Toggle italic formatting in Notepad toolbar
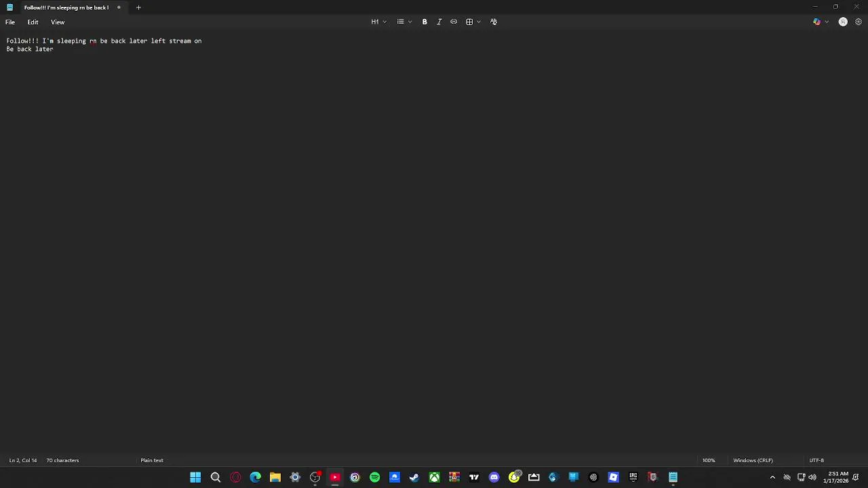This screenshot has height=488, width=868. pyautogui.click(x=439, y=22)
